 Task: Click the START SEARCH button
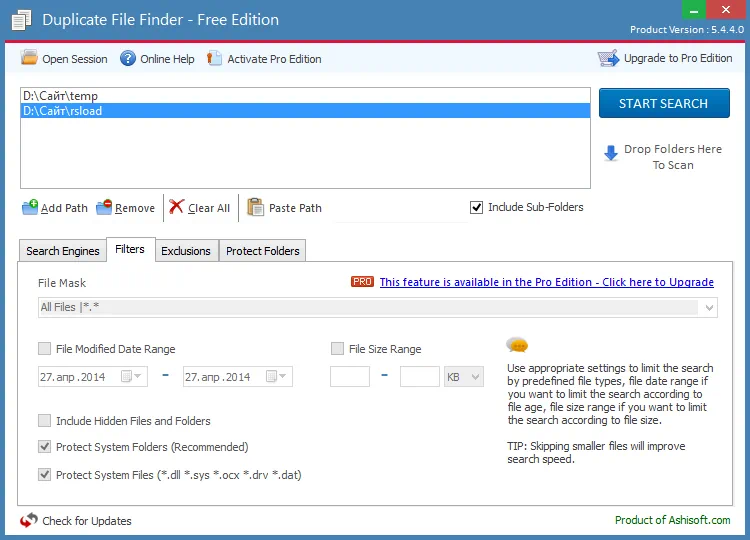pos(664,103)
